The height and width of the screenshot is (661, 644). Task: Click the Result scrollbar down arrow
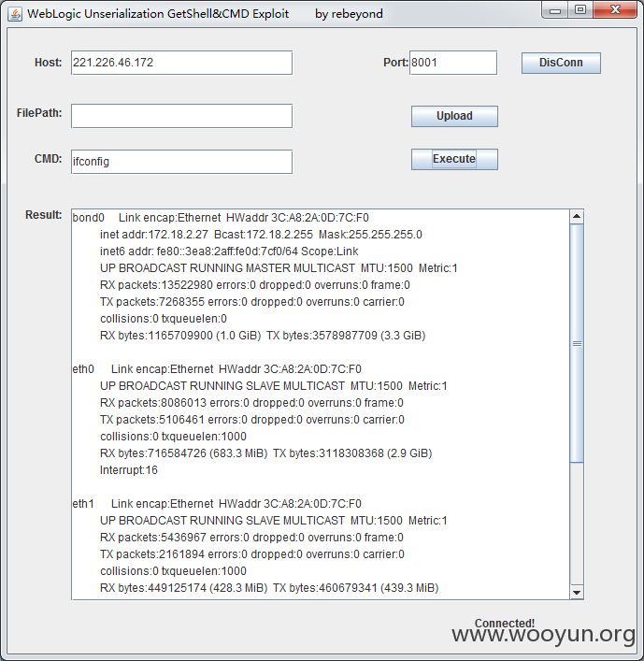[x=577, y=593]
